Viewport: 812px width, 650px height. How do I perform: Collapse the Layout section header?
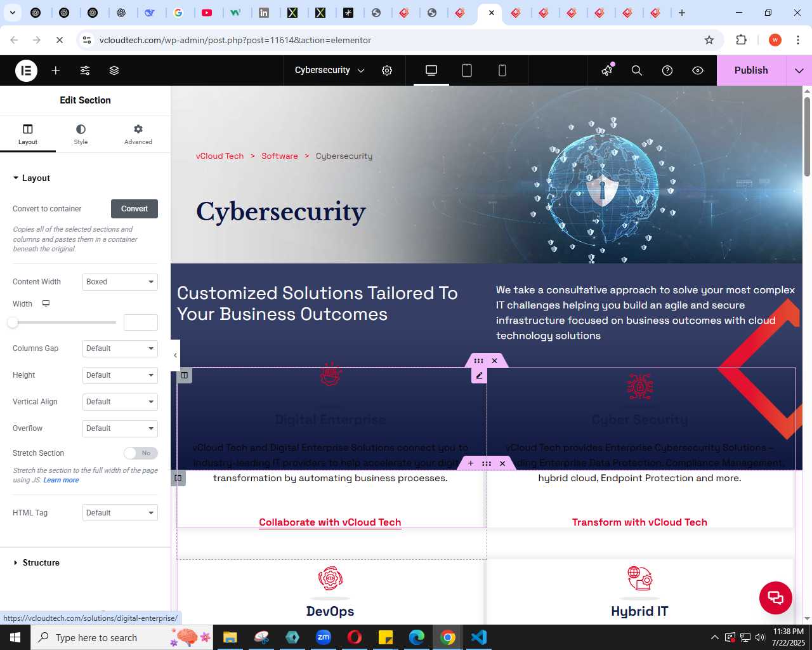(x=85, y=178)
